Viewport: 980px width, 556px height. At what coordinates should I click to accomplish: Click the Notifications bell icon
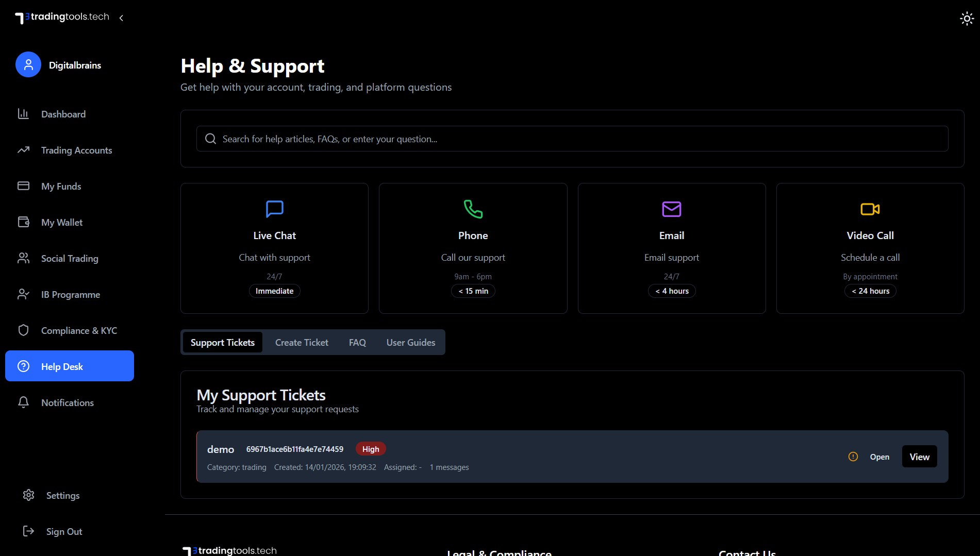(x=23, y=402)
